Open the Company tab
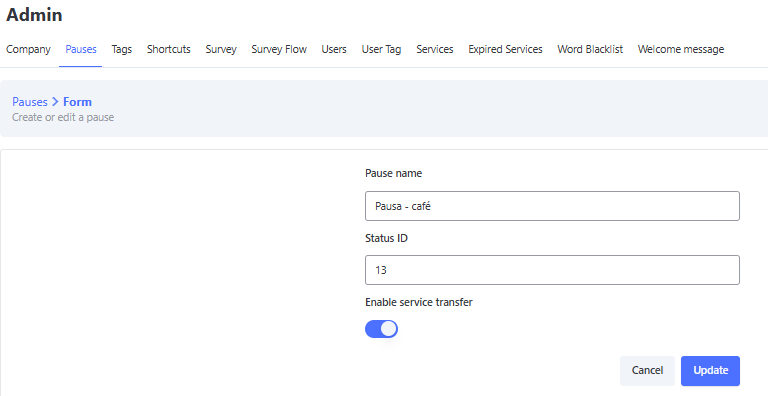The image size is (768, 396). (x=28, y=49)
